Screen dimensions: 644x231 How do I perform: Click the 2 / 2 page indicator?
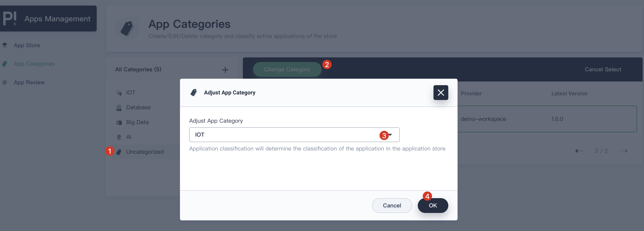click(601, 151)
